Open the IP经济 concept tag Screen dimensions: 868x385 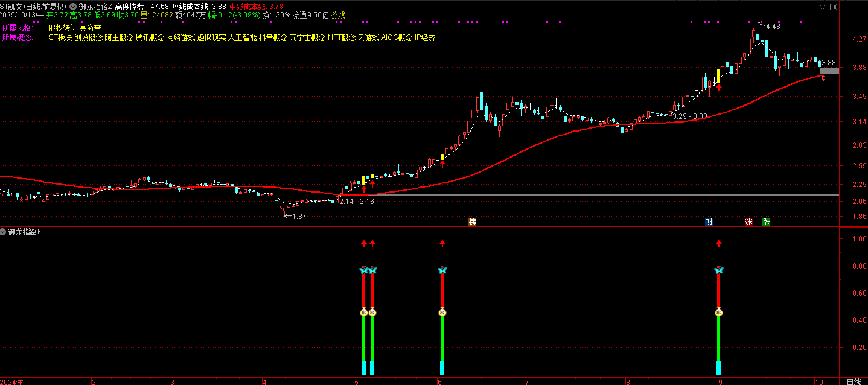click(425, 37)
